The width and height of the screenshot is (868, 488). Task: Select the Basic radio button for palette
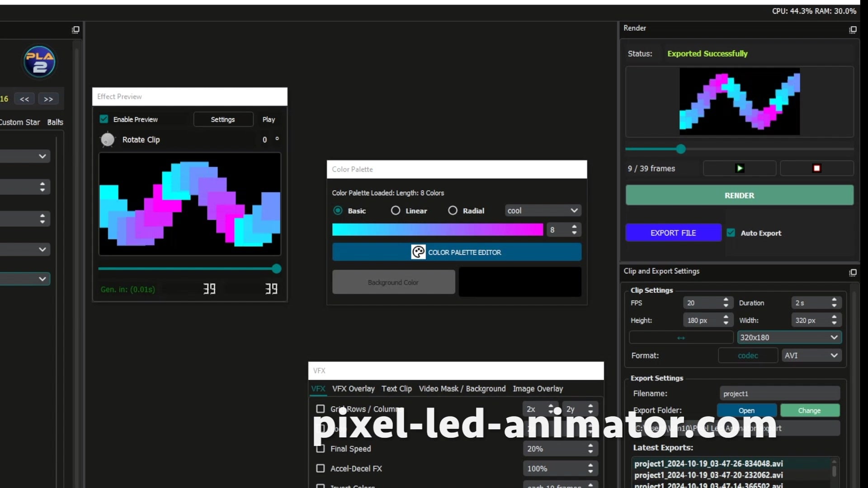coord(337,210)
